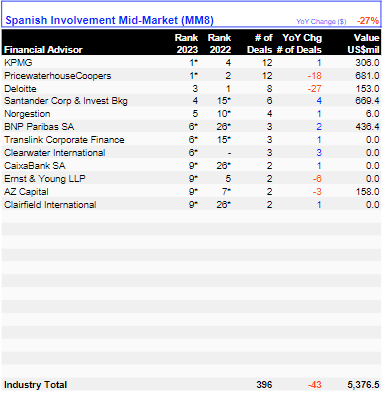Click the 'Industry Total' label

(35, 385)
